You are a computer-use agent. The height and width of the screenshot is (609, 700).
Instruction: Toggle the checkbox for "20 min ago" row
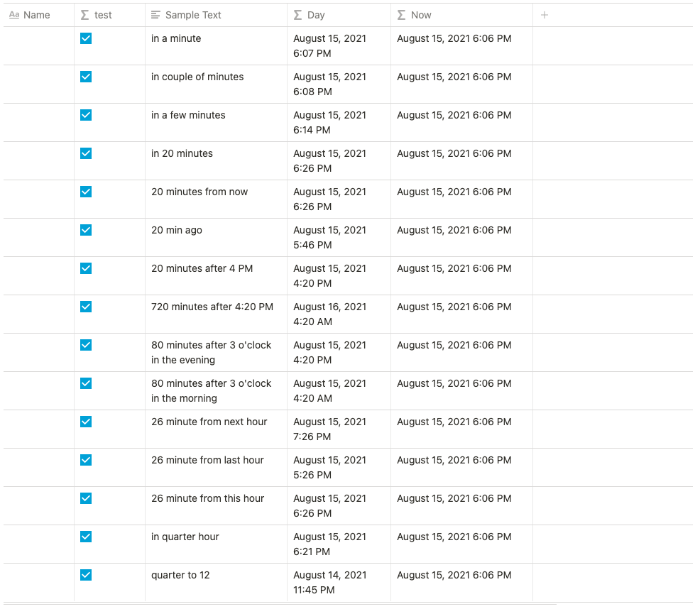(x=86, y=230)
